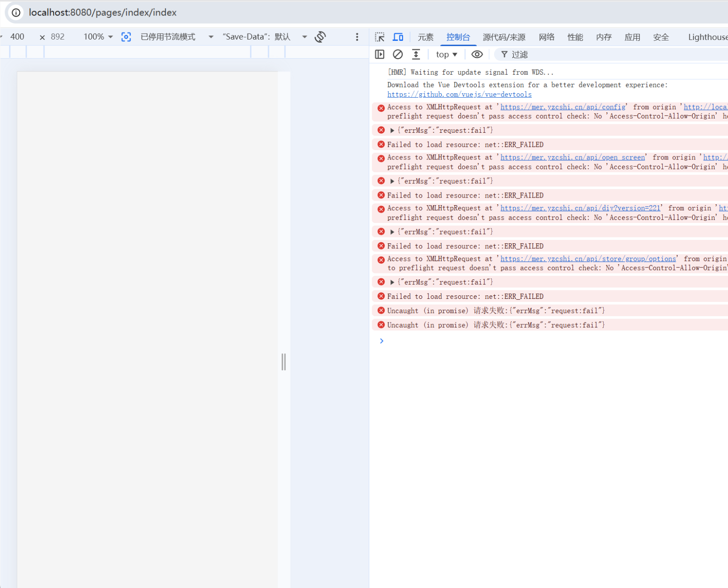This screenshot has width=728, height=588.
Task: Open the top JavaScript context dropdown
Action: click(x=447, y=54)
